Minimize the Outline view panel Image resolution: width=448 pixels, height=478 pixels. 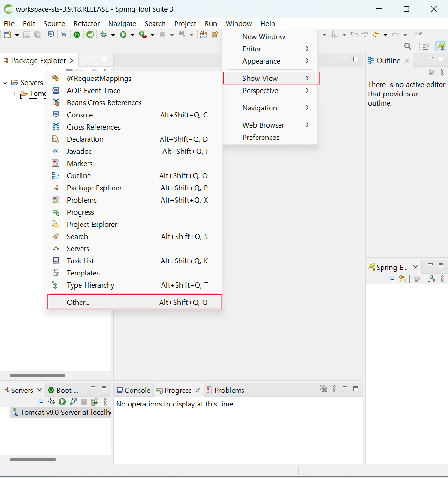[x=430, y=58]
